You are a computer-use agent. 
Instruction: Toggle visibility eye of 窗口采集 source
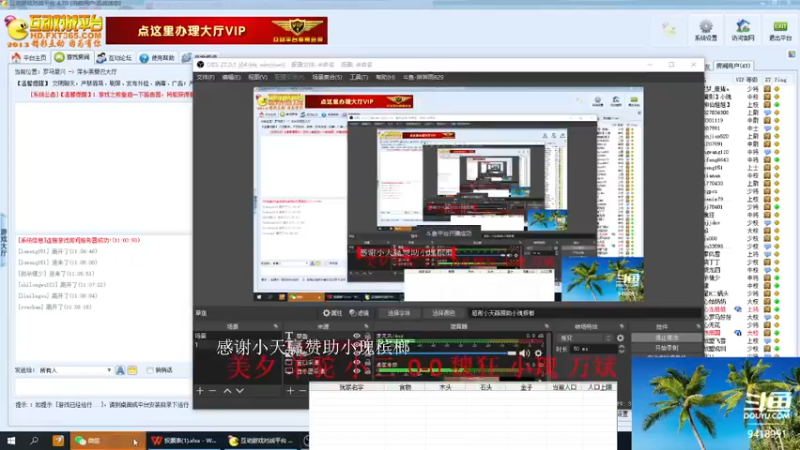point(357,363)
